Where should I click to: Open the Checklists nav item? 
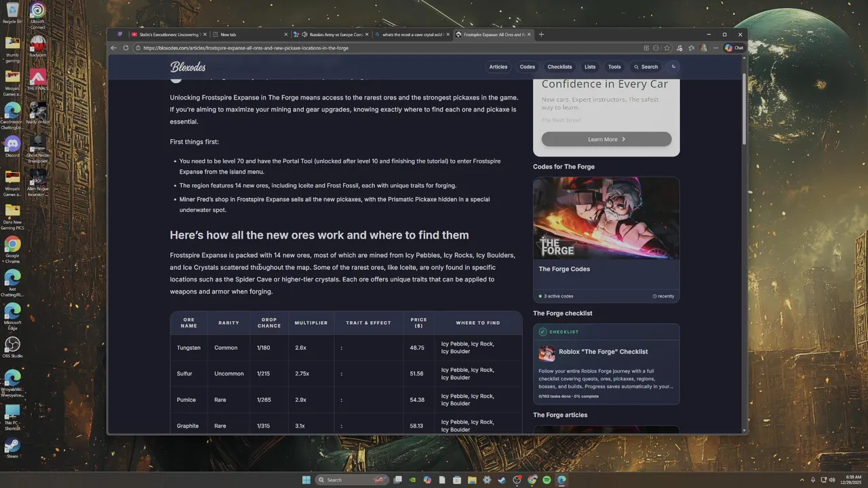click(x=559, y=67)
